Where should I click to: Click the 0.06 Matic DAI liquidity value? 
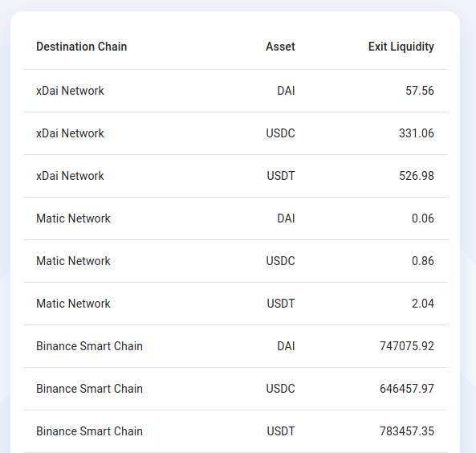tap(423, 218)
